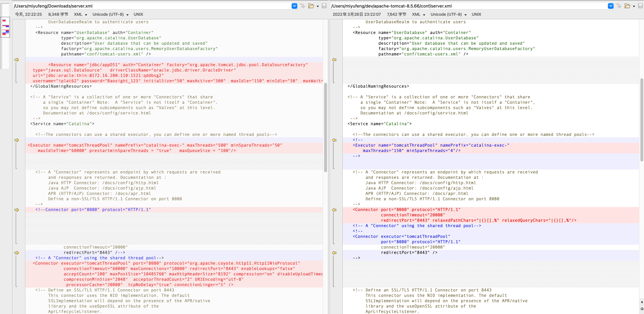Copy left NIO Connector executor section to right
This screenshot has height=314, width=644.
click(x=17, y=253)
